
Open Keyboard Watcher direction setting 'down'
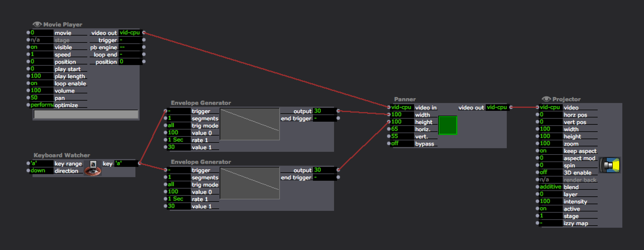pos(42,170)
